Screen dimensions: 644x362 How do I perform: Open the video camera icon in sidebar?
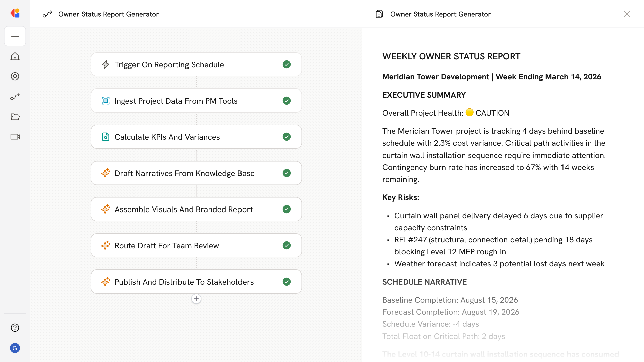(15, 137)
